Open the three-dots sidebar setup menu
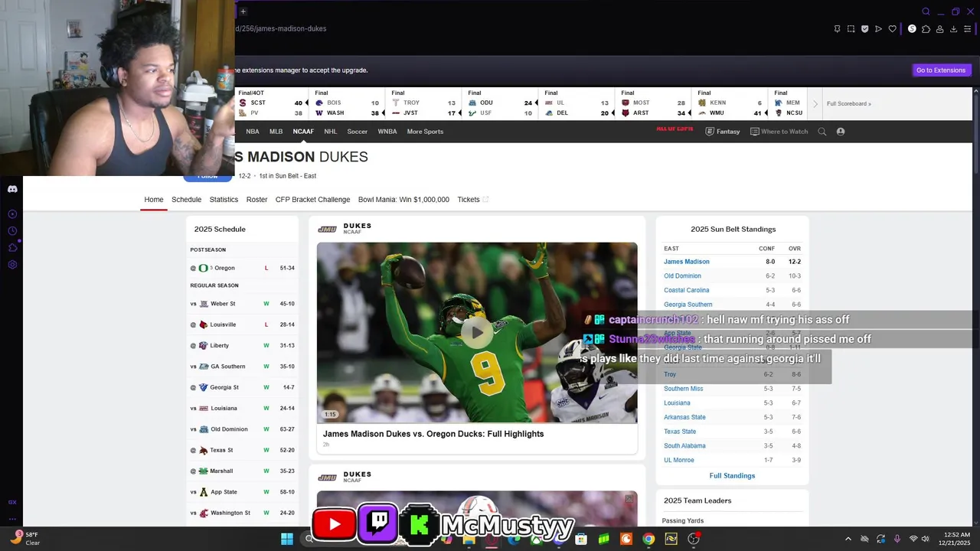The height and width of the screenshot is (551, 980). [12, 519]
